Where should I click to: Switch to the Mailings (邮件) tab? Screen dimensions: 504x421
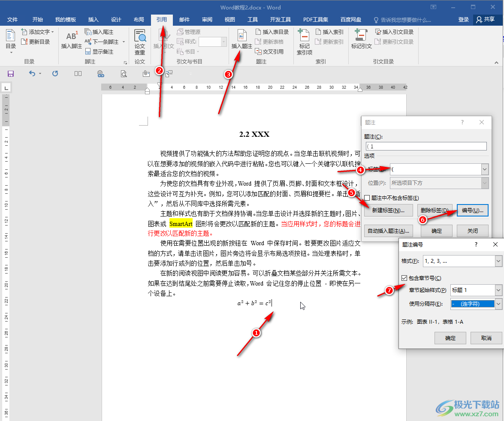(x=184, y=20)
